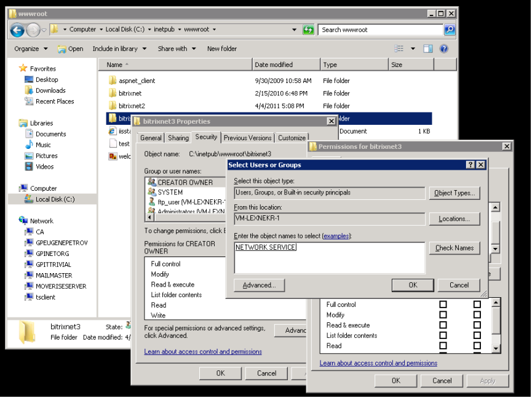
Task: Check Deny for List folder contents
Action: point(477,335)
